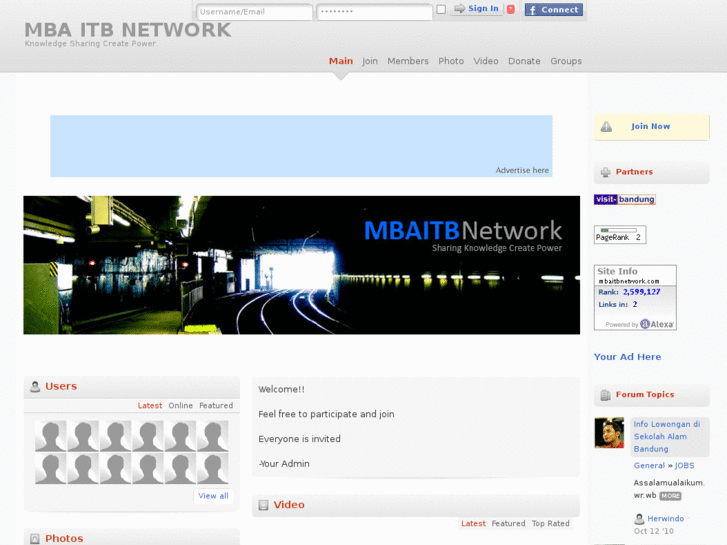The width and height of the screenshot is (727, 545).
Task: Select the Online users tab
Action: coord(180,405)
